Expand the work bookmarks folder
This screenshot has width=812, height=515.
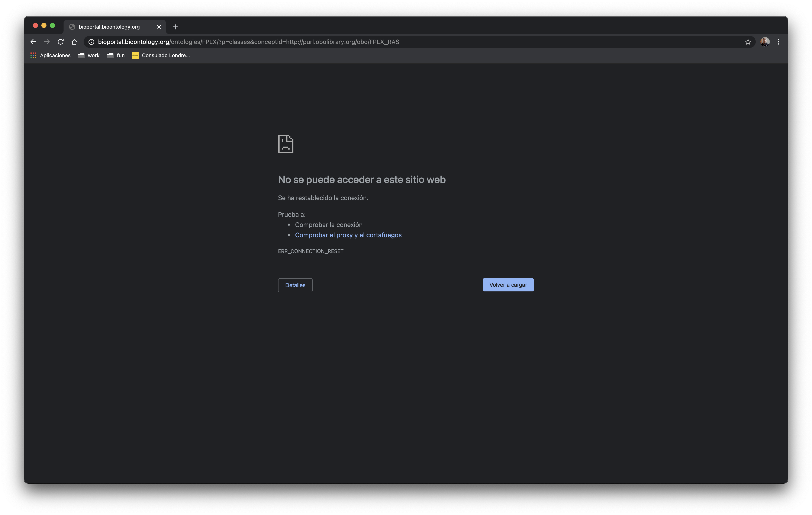click(88, 55)
